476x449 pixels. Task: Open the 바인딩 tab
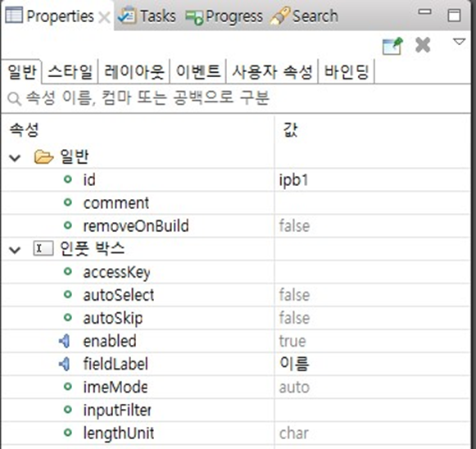(347, 71)
